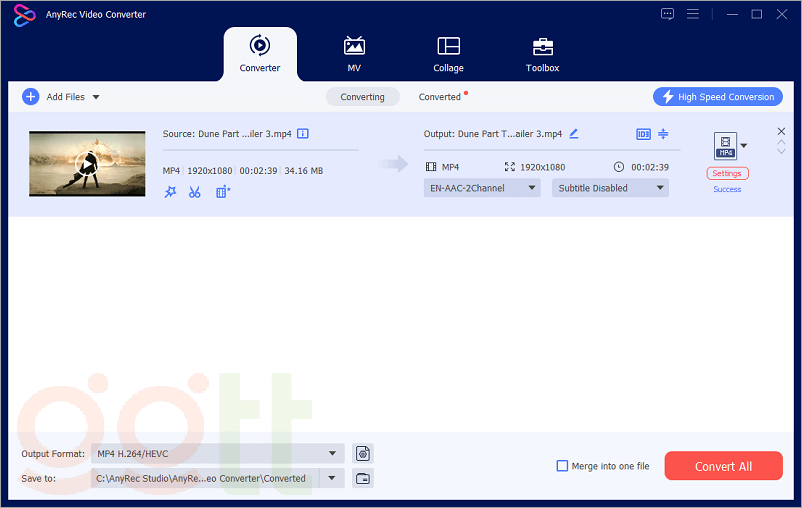Toggle High Speed Conversion
The width and height of the screenshot is (802, 508).
(717, 97)
